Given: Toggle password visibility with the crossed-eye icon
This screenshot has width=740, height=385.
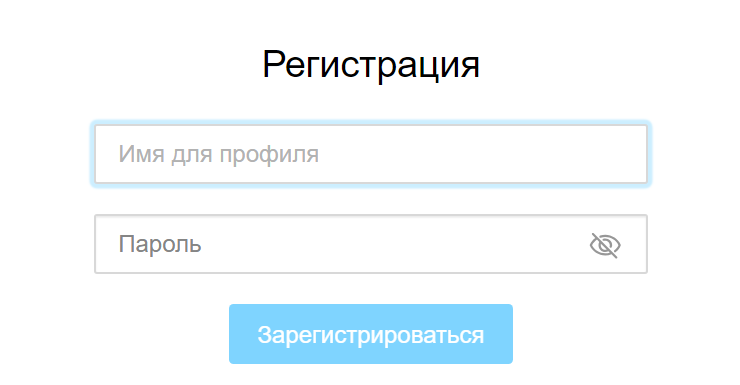Looking at the screenshot, I should (x=605, y=245).
